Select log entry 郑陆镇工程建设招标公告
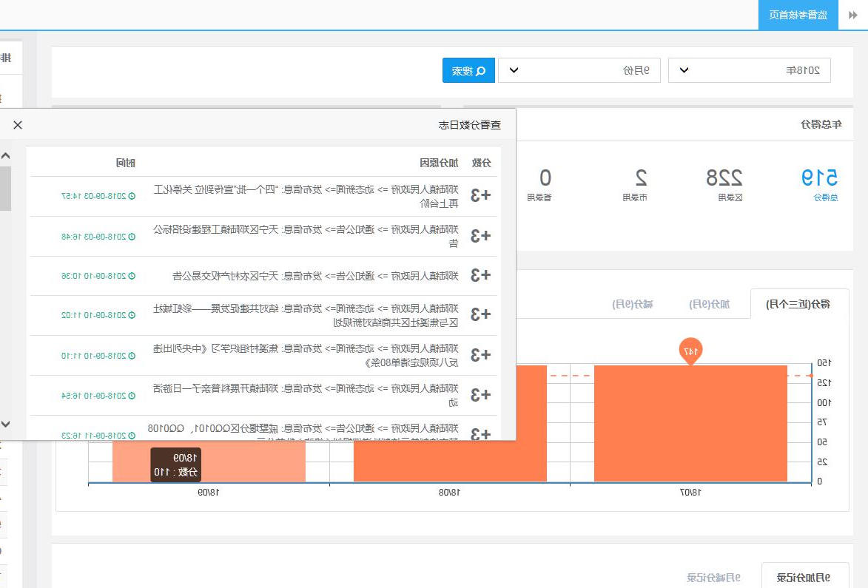 coord(263,236)
